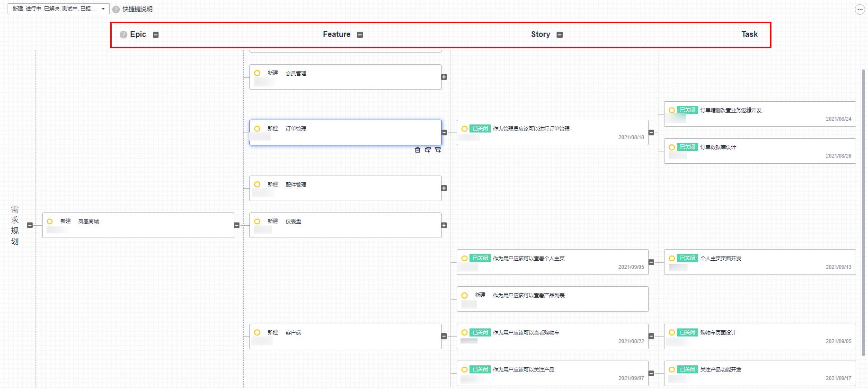Click the status circle on 会员管理 card
The image size is (868, 389).
[257, 73]
